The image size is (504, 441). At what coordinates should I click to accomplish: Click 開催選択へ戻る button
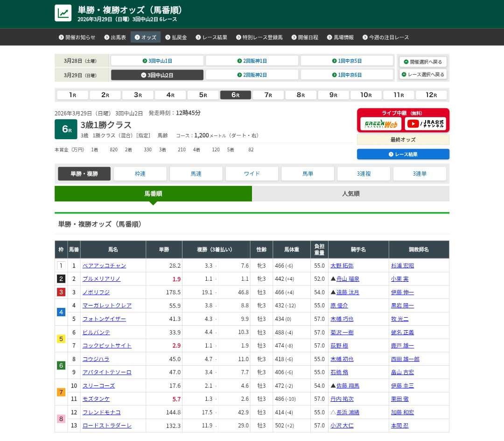pos(423,62)
